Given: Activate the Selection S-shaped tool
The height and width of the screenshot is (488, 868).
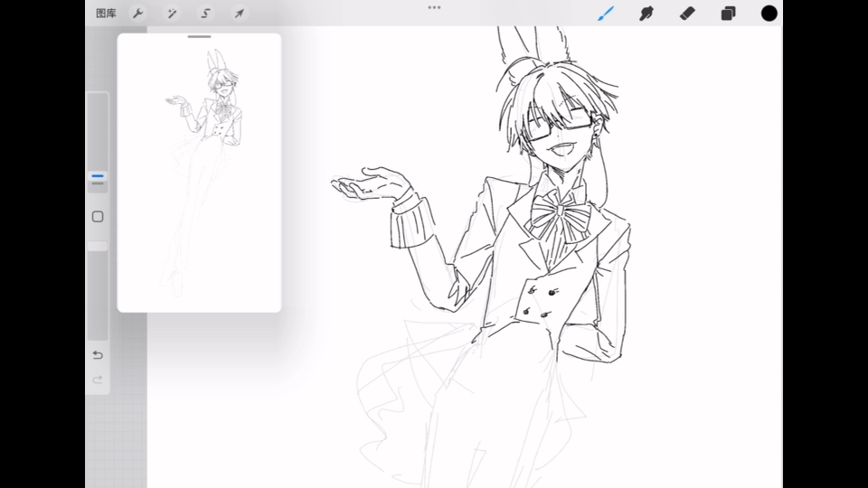Looking at the screenshot, I should click(205, 14).
